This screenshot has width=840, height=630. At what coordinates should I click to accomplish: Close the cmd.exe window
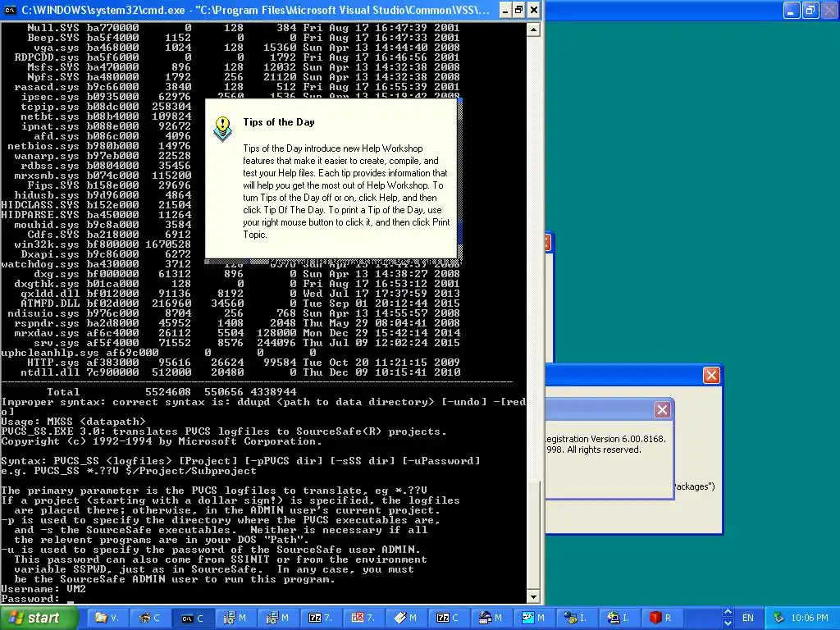coord(533,10)
